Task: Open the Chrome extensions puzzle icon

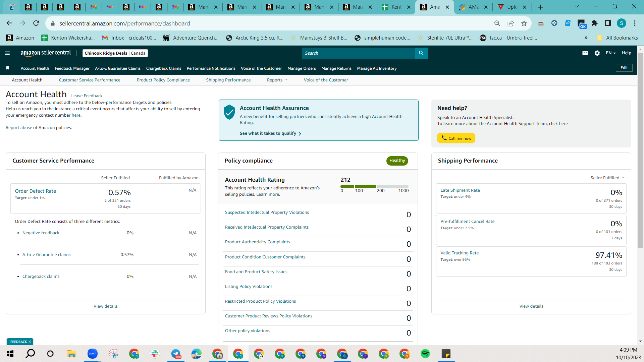Action: point(594,23)
